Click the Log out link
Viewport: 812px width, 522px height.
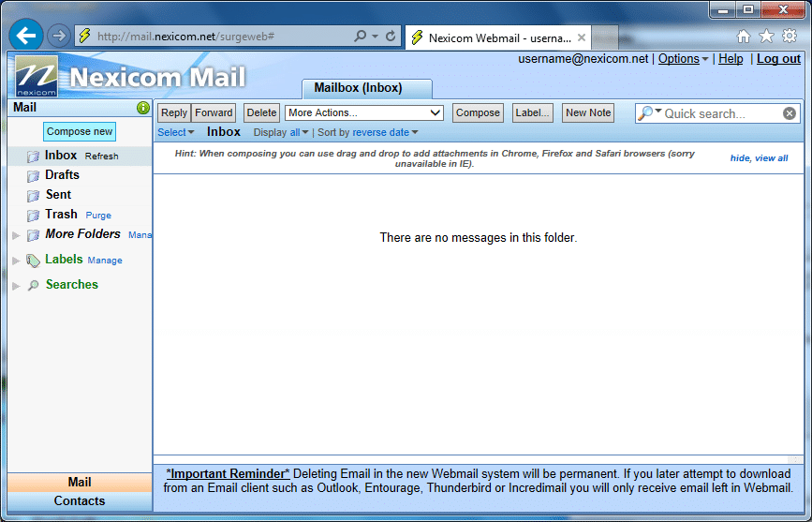point(778,59)
